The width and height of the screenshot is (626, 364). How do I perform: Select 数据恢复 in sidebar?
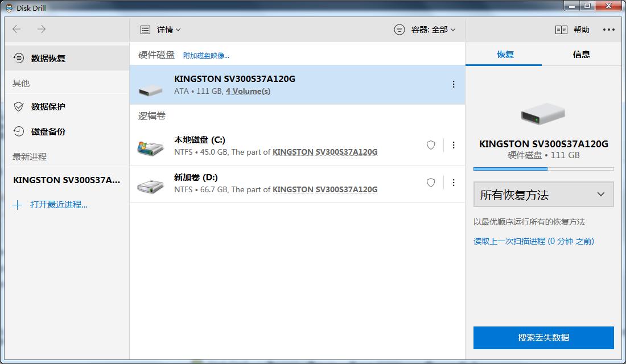point(67,58)
